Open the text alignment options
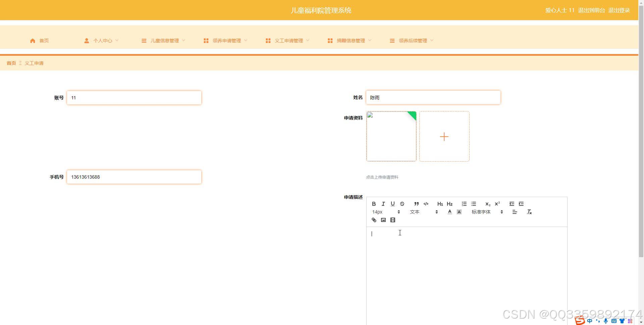Viewport: 644px width, 325px height. [x=515, y=212]
